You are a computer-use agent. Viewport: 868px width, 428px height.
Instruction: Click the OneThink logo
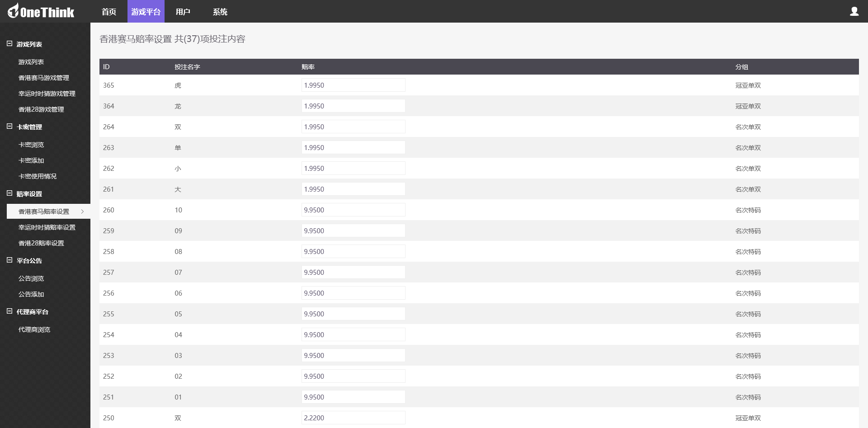point(41,11)
